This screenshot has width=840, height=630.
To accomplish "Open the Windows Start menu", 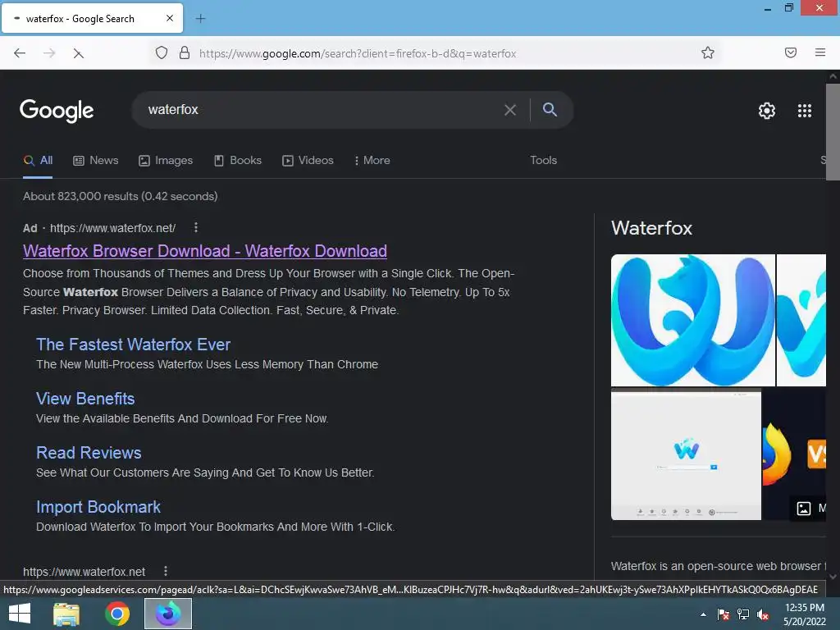I will pyautogui.click(x=20, y=614).
